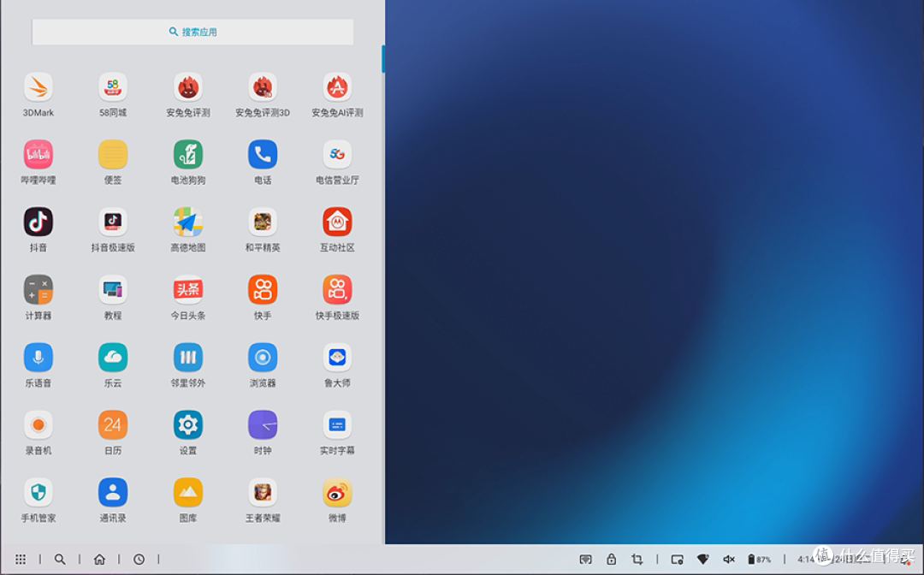Launch 王者荣耀 game
924x575 pixels.
(263, 493)
